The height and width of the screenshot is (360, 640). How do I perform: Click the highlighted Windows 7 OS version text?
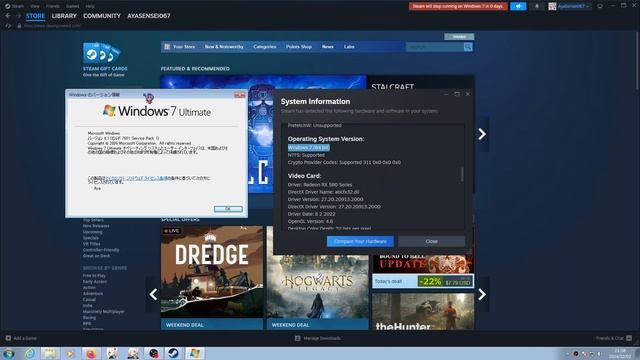[309, 147]
